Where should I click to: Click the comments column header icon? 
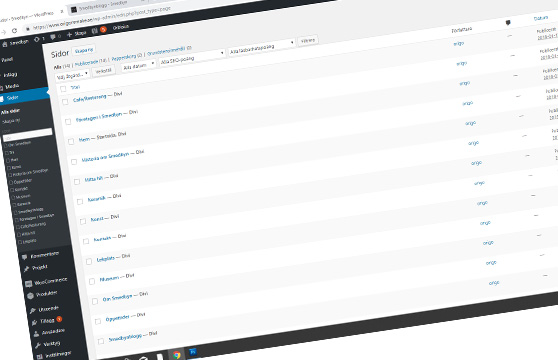click(x=508, y=23)
